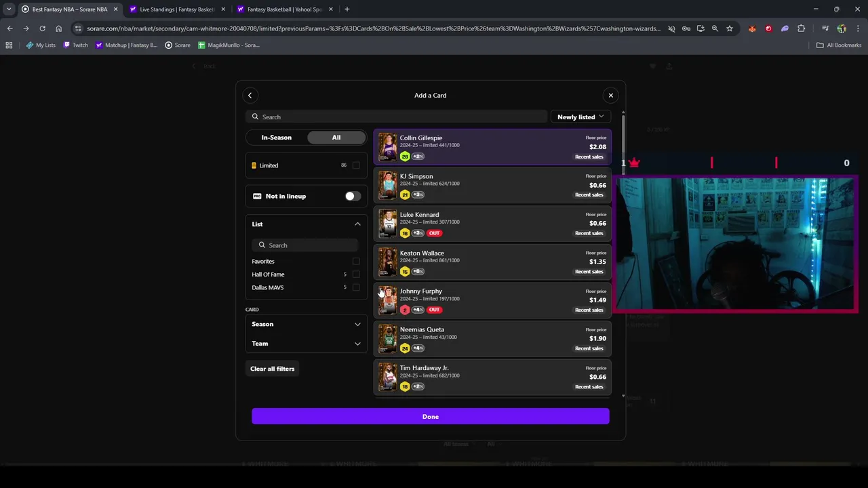Reload the current page
Viewport: 868px width, 488px height.
pyautogui.click(x=42, y=28)
